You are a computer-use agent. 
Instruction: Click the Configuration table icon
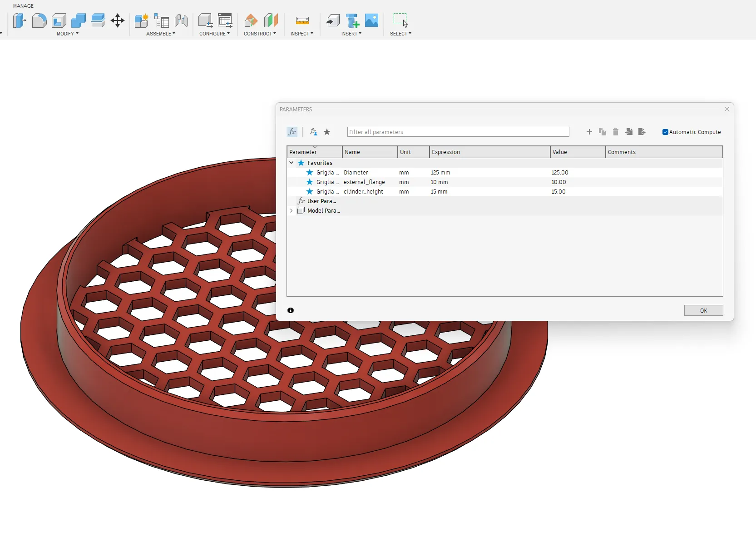[225, 20]
